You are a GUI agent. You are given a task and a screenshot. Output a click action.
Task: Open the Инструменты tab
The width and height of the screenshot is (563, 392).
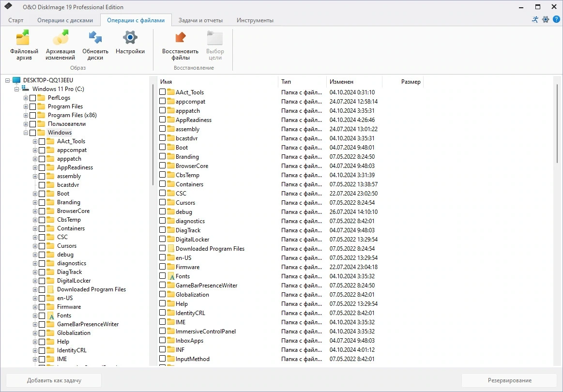click(255, 20)
